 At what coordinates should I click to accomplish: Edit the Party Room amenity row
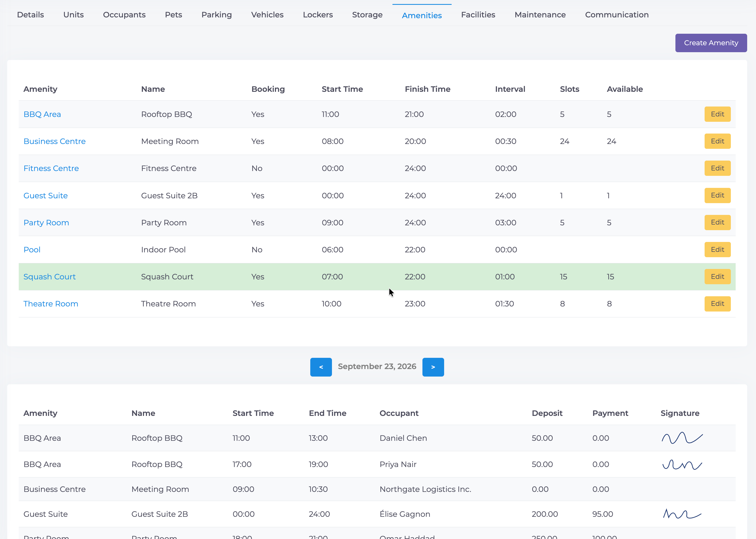coord(717,223)
